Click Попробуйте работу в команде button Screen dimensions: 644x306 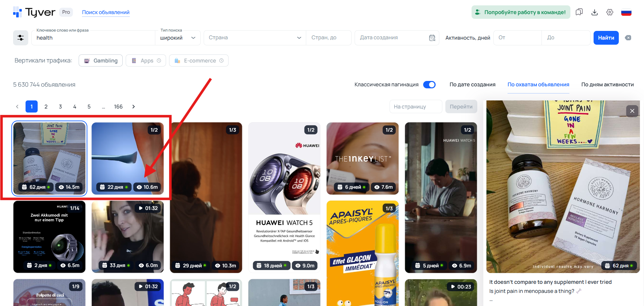[x=521, y=12]
